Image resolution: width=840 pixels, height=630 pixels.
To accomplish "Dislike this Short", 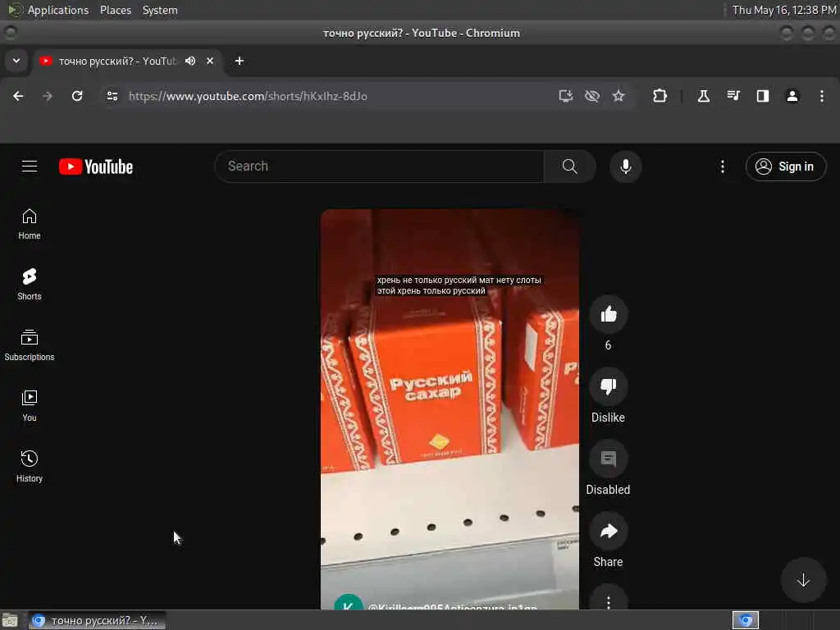I will pyautogui.click(x=608, y=386).
